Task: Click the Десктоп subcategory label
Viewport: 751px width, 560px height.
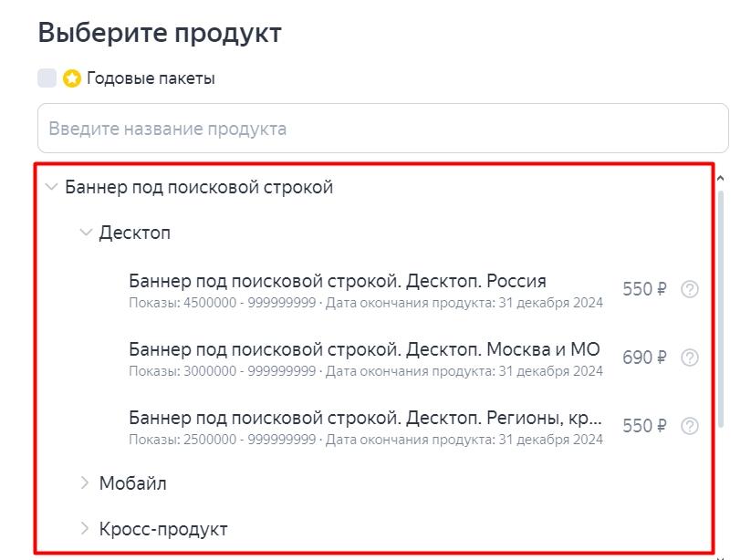Action: pyautogui.click(x=134, y=233)
